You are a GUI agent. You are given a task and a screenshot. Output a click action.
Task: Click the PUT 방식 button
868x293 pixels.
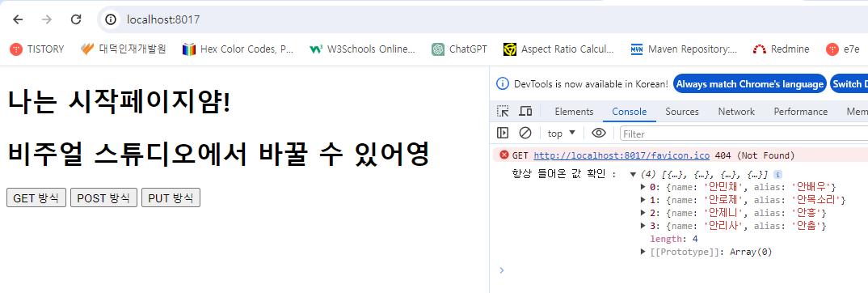pos(171,197)
